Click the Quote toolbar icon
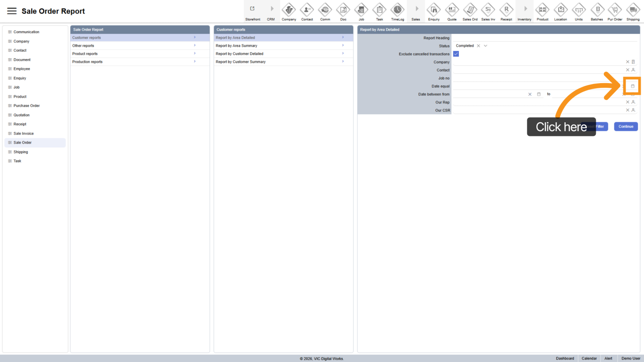 [452, 11]
